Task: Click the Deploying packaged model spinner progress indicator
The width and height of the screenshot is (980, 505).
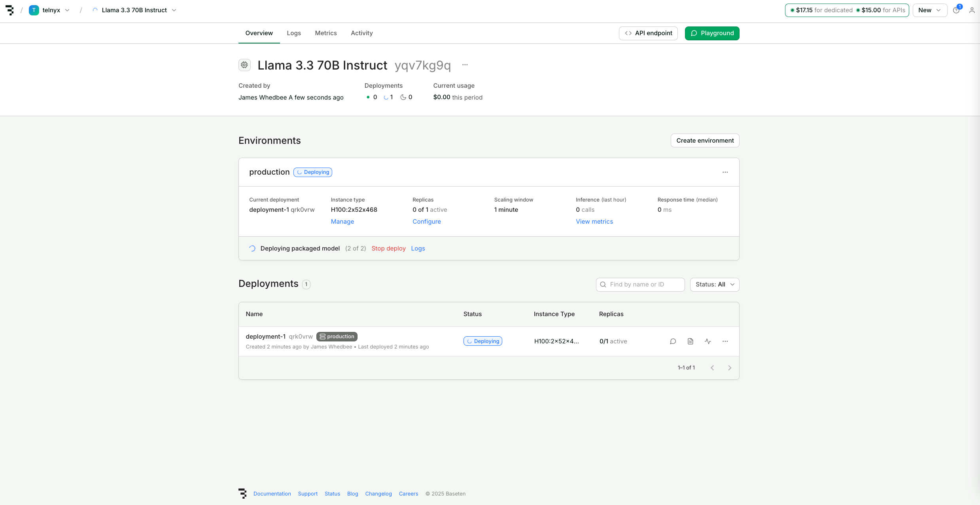Action: pos(252,248)
